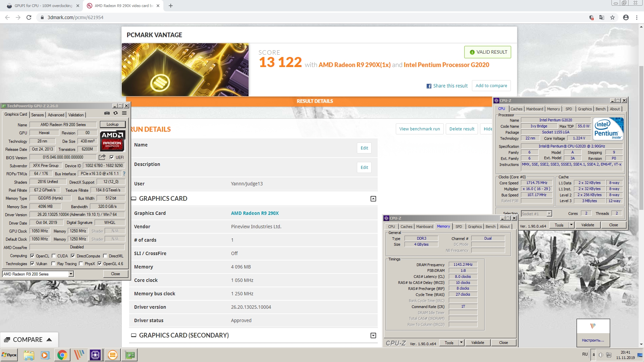Screen dimensions: 644x362
Task: Click the BIOS export share icon in GPU-Z
Action: tap(102, 157)
